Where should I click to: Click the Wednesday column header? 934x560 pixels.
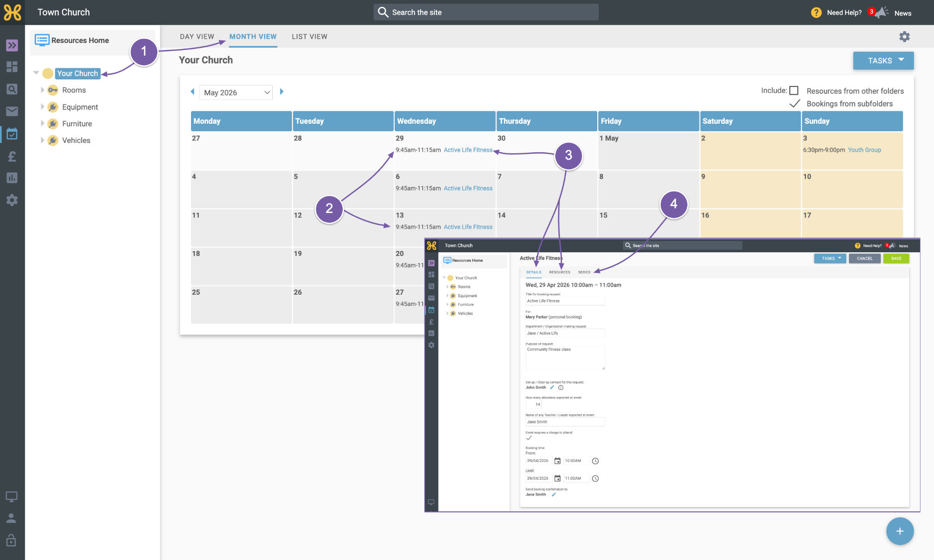[x=445, y=121]
